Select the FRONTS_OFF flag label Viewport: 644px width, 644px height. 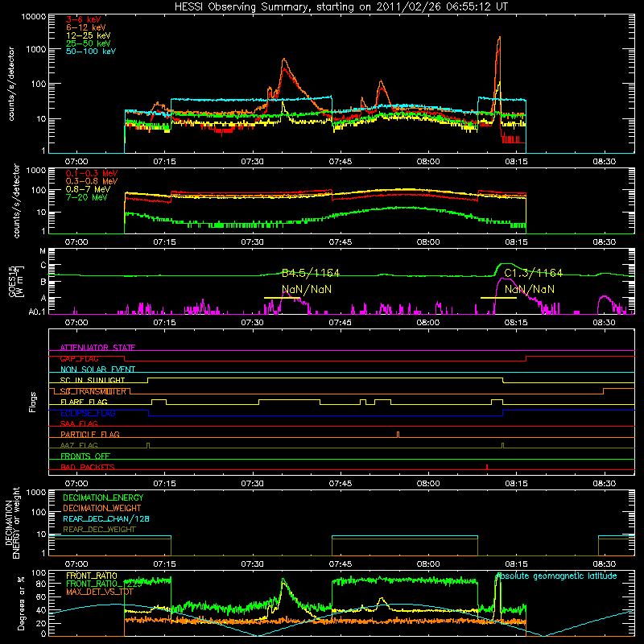click(x=85, y=456)
